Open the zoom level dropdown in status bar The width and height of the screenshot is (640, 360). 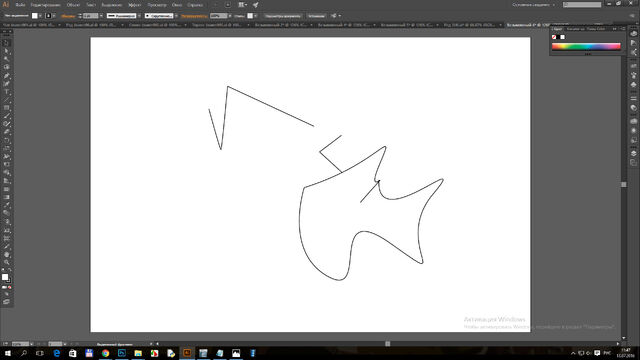(31, 344)
